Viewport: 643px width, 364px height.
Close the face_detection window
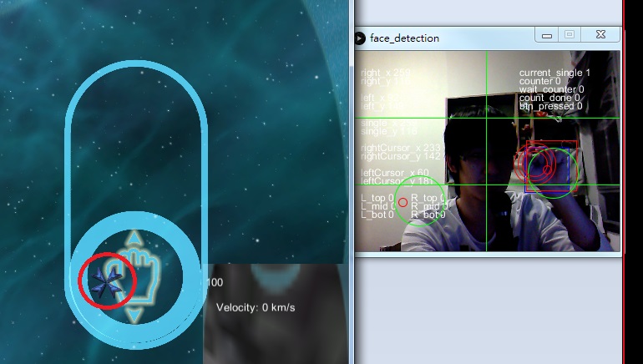click(x=600, y=35)
